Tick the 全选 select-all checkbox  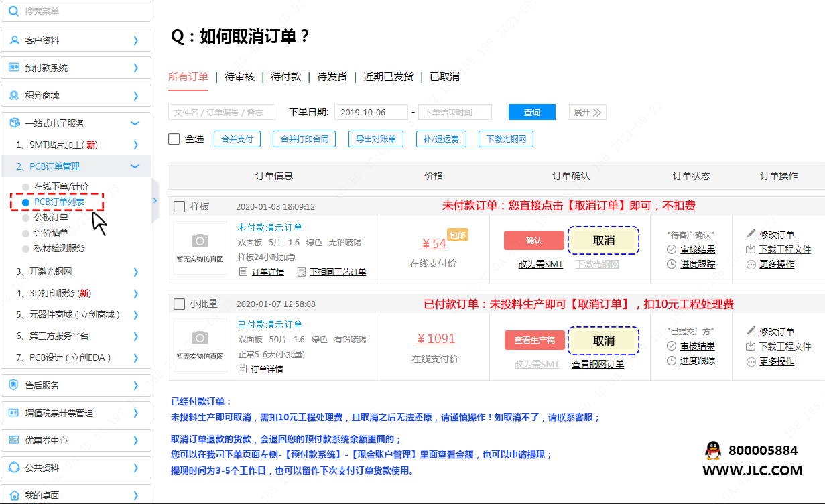click(174, 139)
